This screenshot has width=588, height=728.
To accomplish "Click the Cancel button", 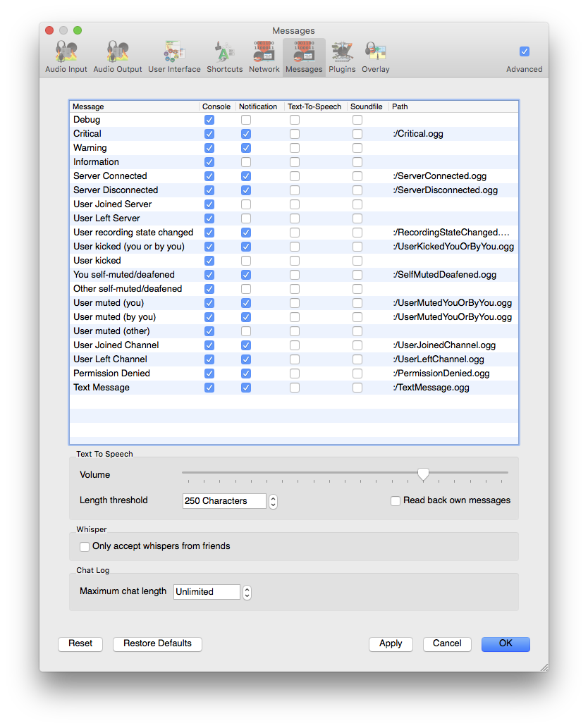I will (x=447, y=643).
